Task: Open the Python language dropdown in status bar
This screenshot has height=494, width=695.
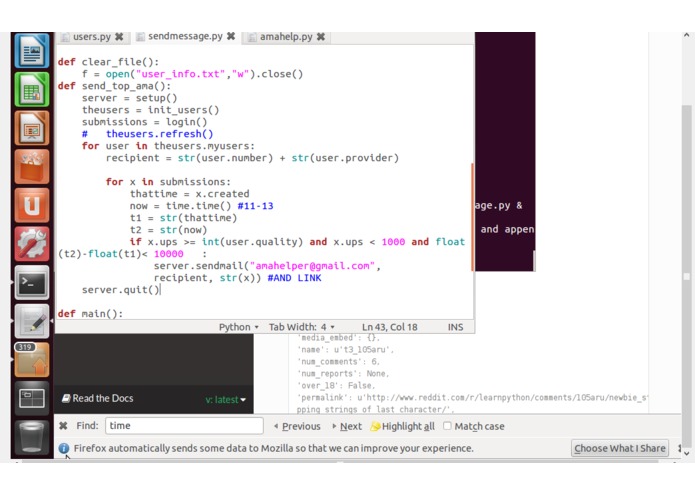Action: point(238,327)
